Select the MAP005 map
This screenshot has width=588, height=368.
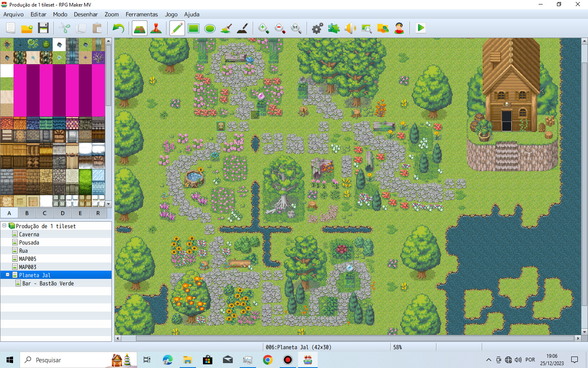(27, 259)
